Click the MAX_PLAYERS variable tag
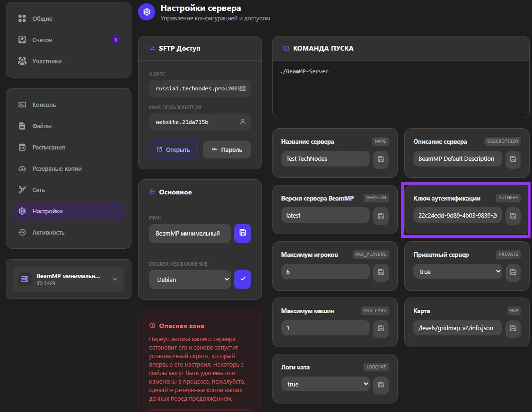 pyautogui.click(x=370, y=254)
